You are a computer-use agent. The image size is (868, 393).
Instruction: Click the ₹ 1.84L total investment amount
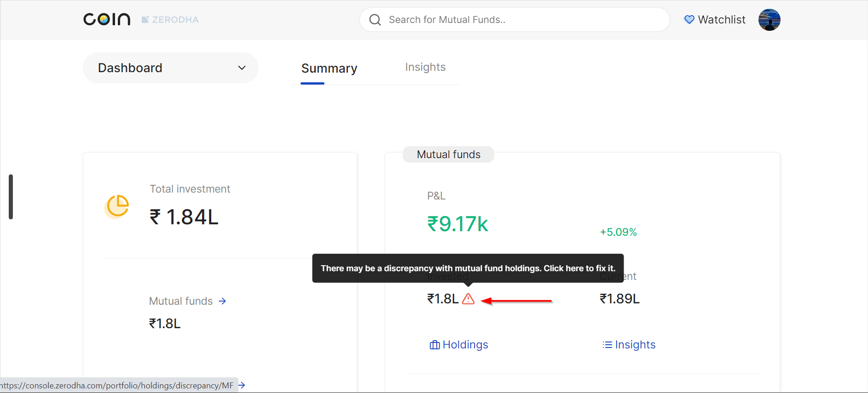[184, 217]
